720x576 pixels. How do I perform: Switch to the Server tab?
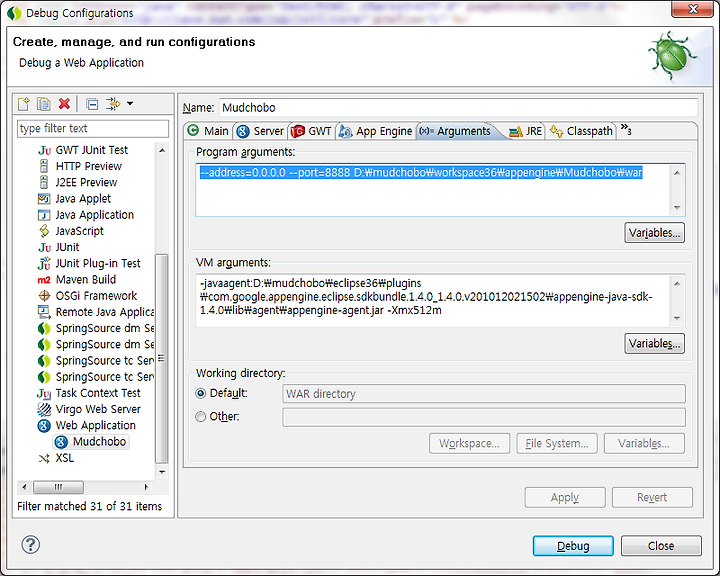pos(260,131)
